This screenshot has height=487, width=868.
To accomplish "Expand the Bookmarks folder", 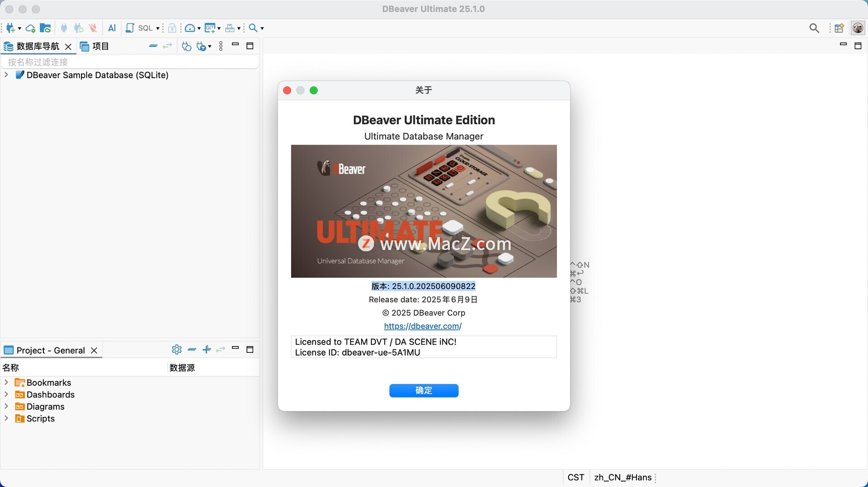I will 6,383.
